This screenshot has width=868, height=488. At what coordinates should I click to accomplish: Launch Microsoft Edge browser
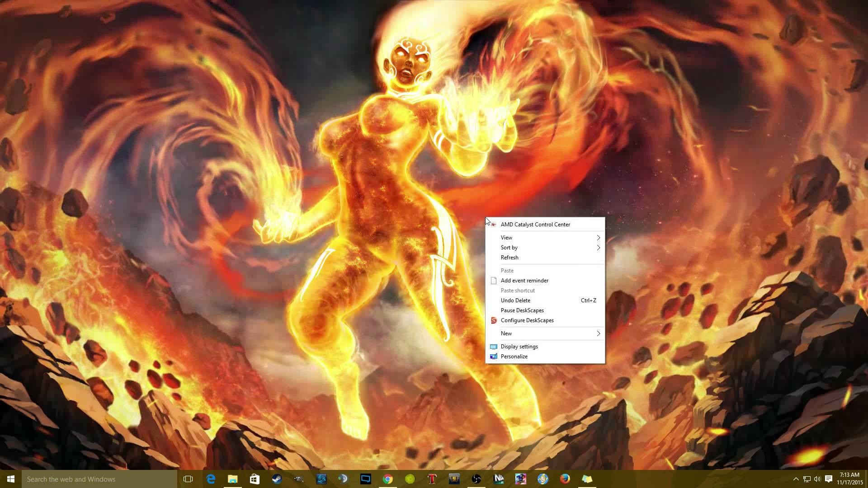click(x=211, y=479)
